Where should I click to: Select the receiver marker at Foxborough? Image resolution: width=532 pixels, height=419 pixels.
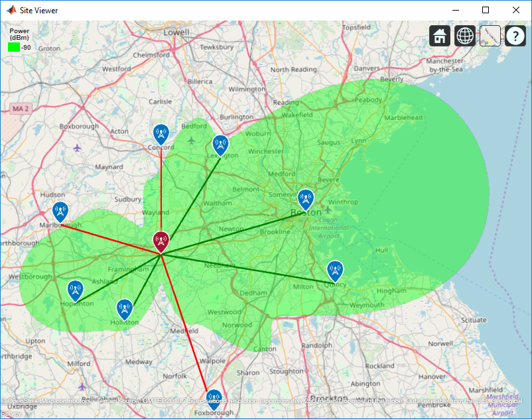pos(214,399)
